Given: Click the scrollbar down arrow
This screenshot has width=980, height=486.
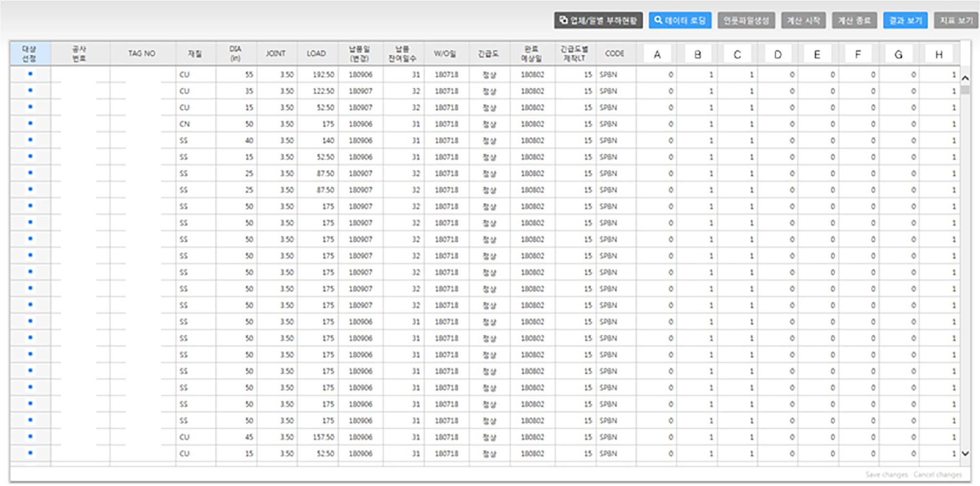Looking at the screenshot, I should tap(965, 453).
